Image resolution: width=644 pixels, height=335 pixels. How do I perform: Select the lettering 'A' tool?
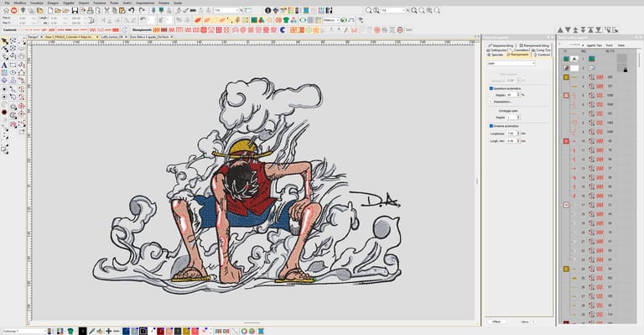pos(4,65)
